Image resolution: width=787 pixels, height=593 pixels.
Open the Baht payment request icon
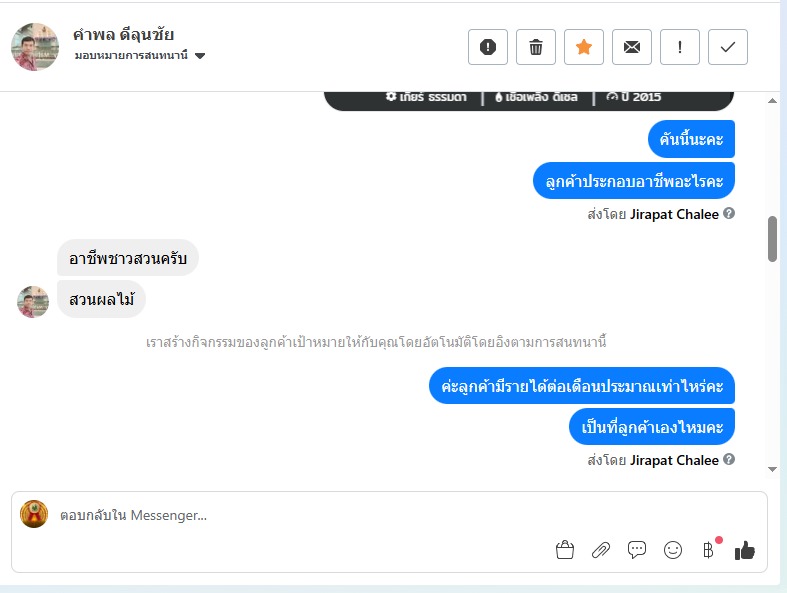[x=709, y=550]
